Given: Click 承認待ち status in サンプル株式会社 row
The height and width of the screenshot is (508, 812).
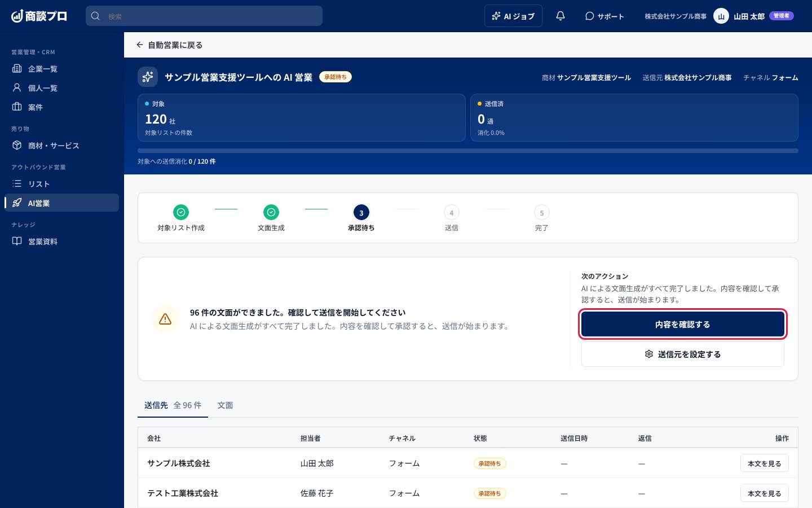Looking at the screenshot, I should [x=490, y=463].
